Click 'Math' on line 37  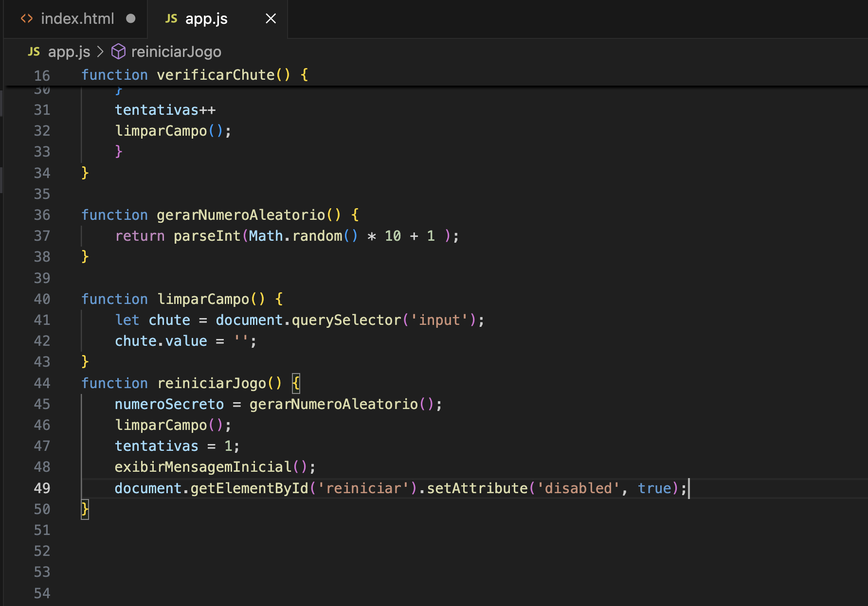(x=266, y=236)
